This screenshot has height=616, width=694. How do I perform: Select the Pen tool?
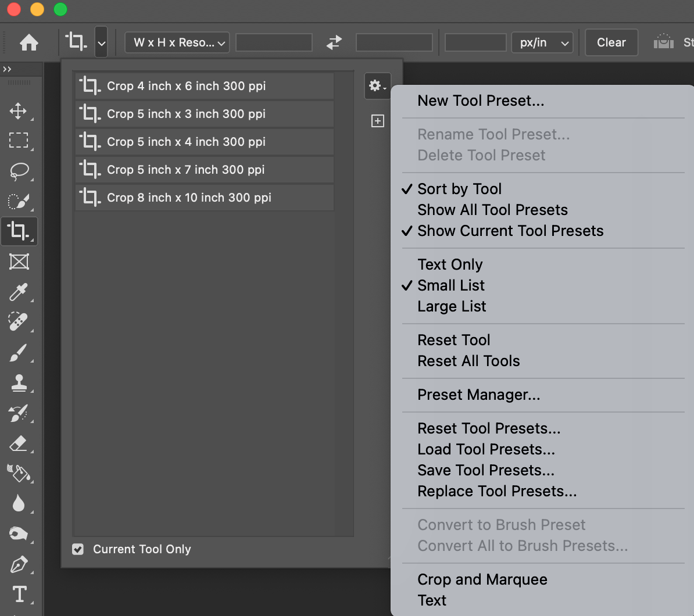(x=18, y=564)
